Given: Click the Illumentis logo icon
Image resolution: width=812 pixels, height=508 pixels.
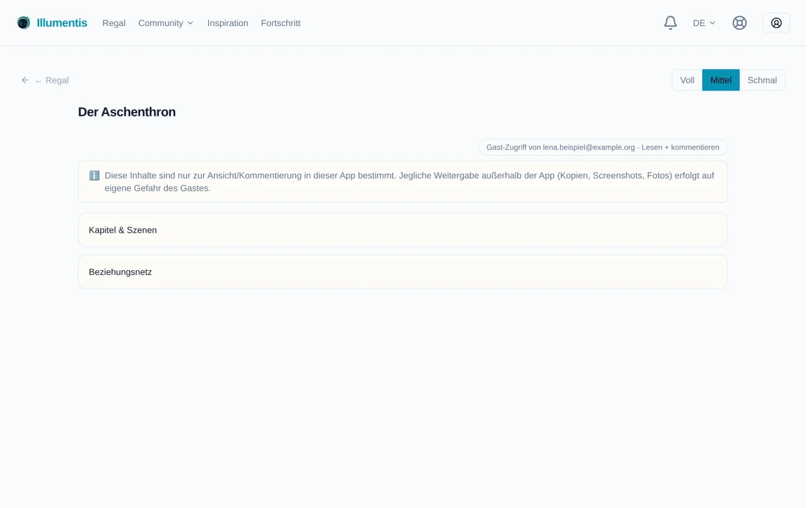Looking at the screenshot, I should [x=23, y=23].
